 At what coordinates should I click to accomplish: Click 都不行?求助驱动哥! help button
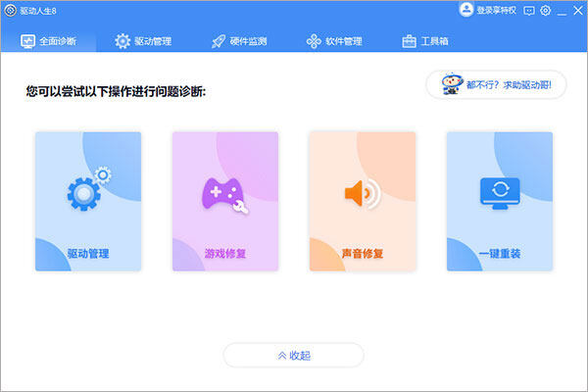496,85
